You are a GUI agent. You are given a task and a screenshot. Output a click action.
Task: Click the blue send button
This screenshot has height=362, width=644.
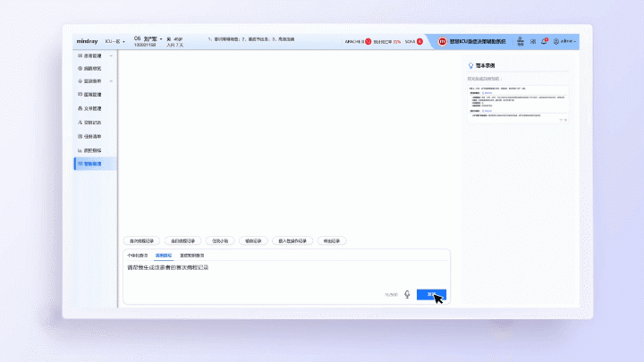431,293
